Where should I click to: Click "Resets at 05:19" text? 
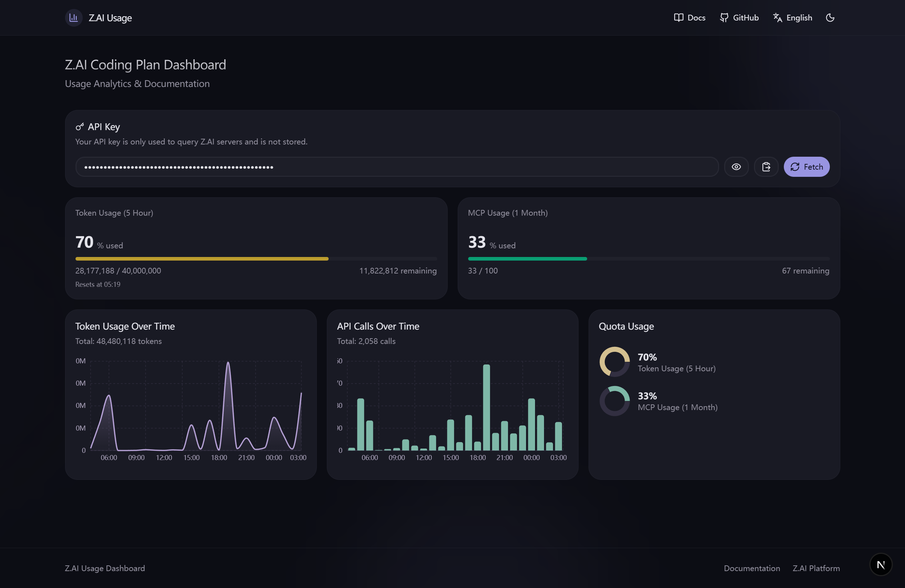(x=98, y=285)
